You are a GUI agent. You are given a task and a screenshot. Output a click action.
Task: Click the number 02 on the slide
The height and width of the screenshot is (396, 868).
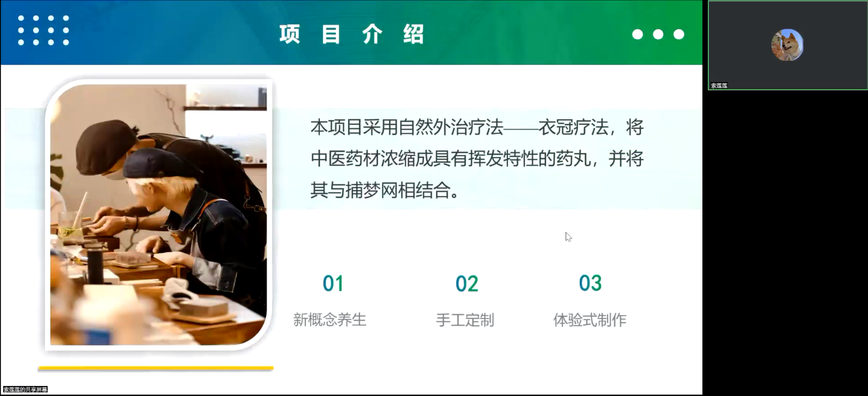[466, 283]
